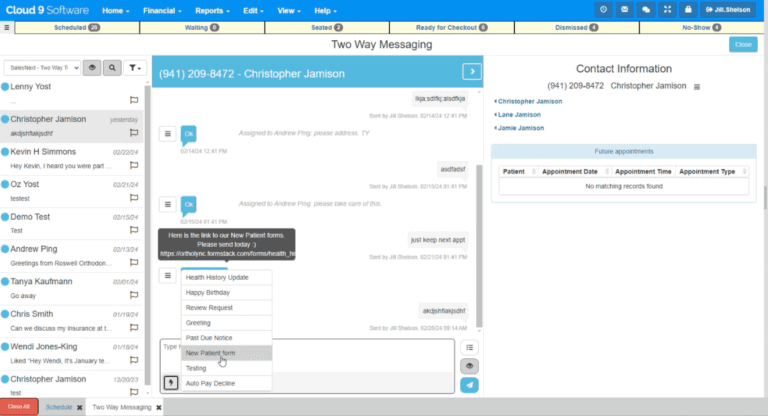This screenshot has width=768, height=416.
Task: Toggle the eye button beside message box
Action: [469, 366]
